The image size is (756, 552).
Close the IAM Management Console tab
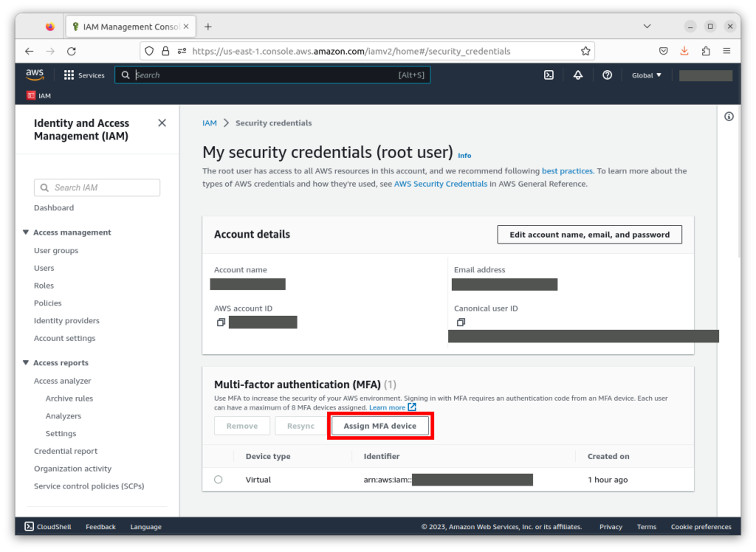(x=186, y=27)
